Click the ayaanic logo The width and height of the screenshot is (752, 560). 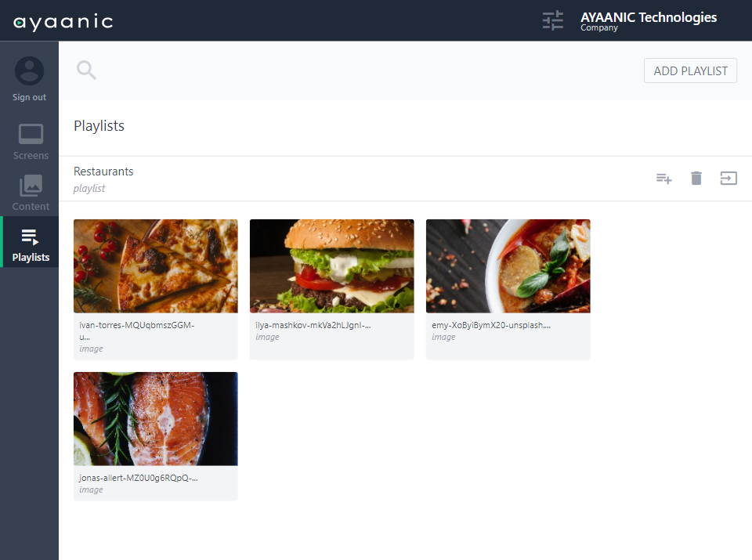click(63, 22)
